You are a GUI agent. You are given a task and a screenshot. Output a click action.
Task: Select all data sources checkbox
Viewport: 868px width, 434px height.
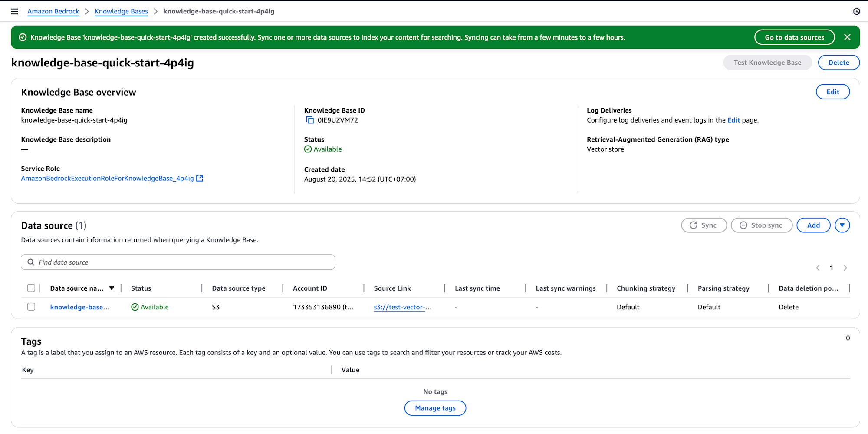click(x=31, y=288)
